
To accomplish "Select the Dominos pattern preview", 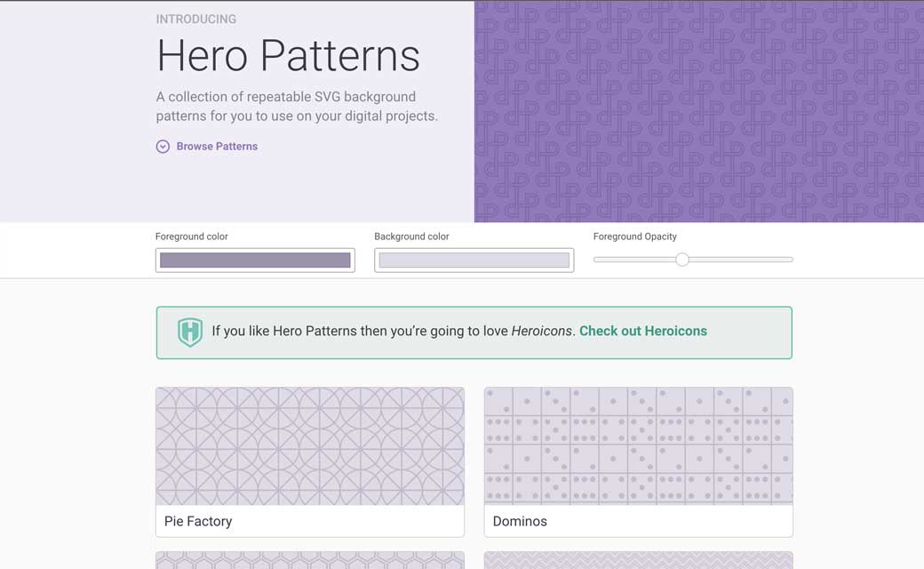I will tap(638, 446).
